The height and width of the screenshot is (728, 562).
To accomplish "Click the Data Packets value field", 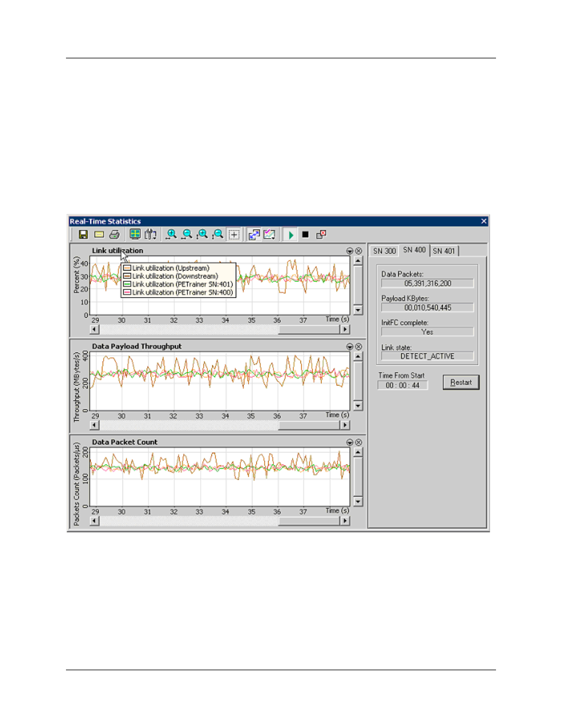I will [428, 284].
